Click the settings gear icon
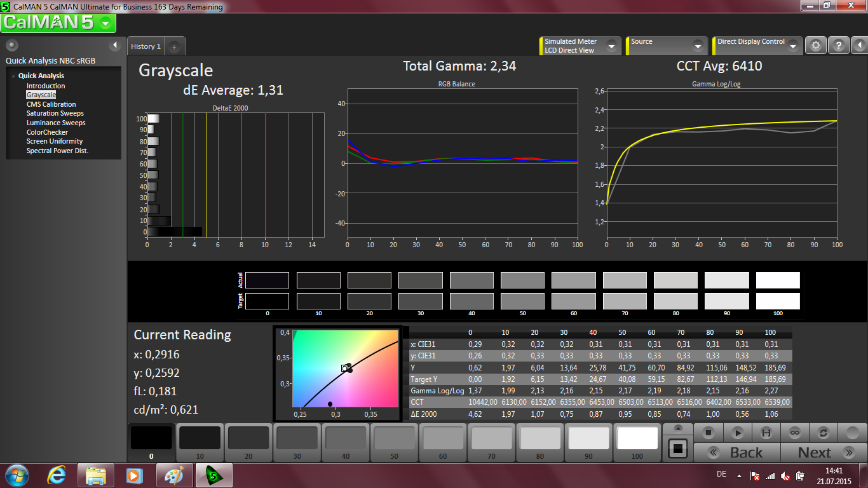The height and width of the screenshot is (488, 868). 816,45
